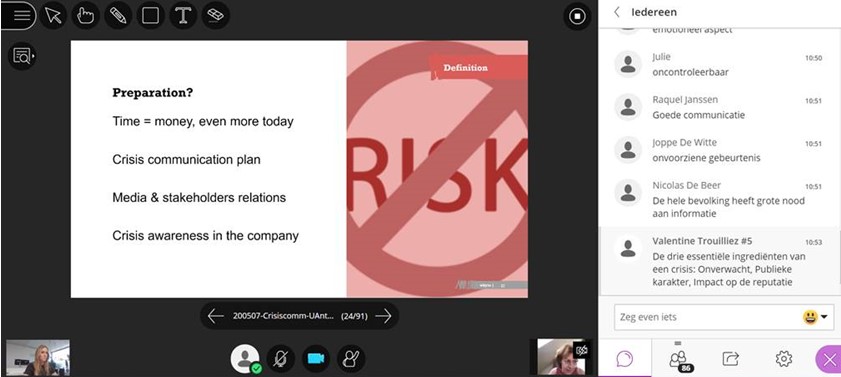Click 'Time = money, even more today' text
Image resolution: width=841 pixels, height=377 pixels.
point(203,122)
